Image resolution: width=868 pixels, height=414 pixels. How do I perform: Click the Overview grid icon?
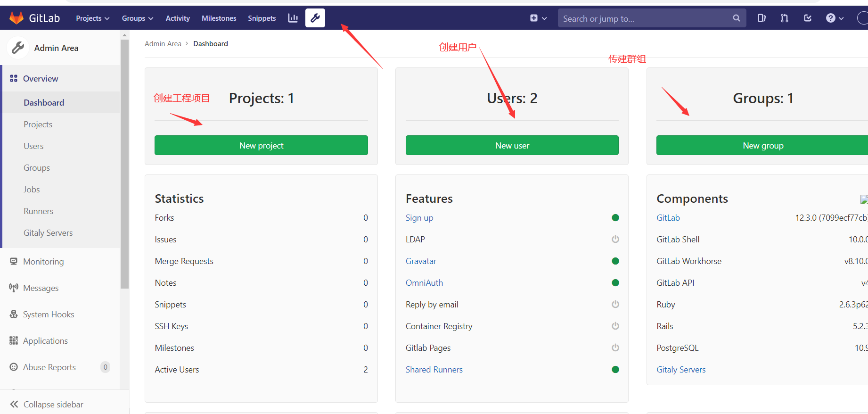click(x=14, y=78)
